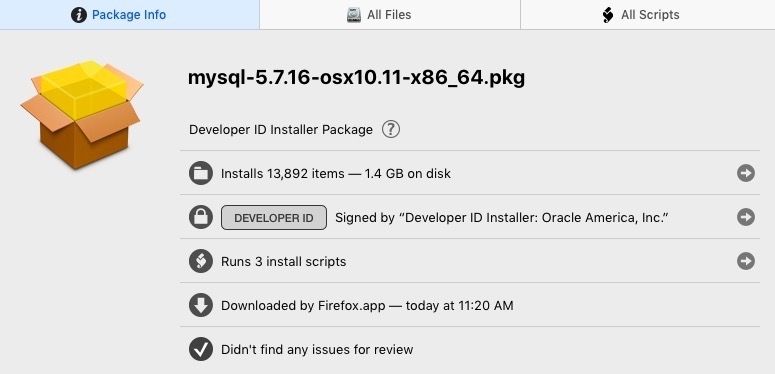Click the question mark help icon
This screenshot has height=374, width=775.
(390, 129)
